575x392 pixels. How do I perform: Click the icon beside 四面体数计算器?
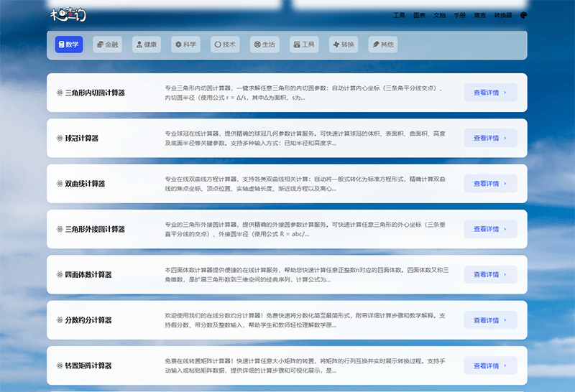click(x=60, y=274)
